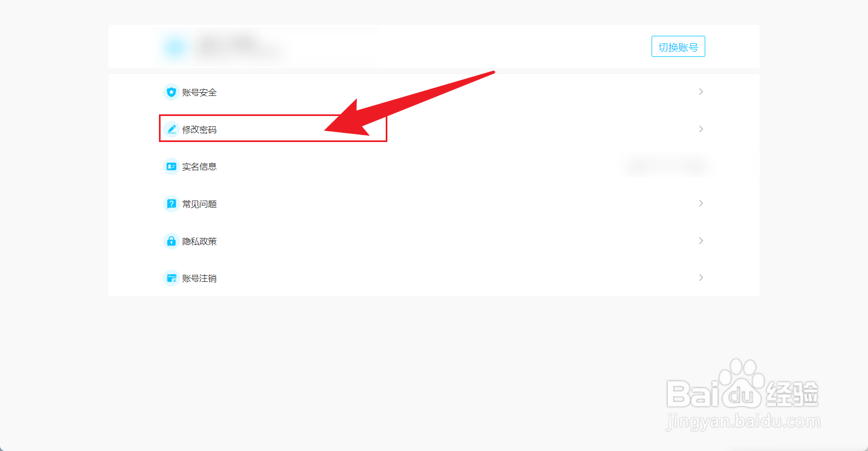Viewport: 868px width, 451px height.
Task: Click the pencil icon beside 修改密码
Action: click(x=171, y=129)
